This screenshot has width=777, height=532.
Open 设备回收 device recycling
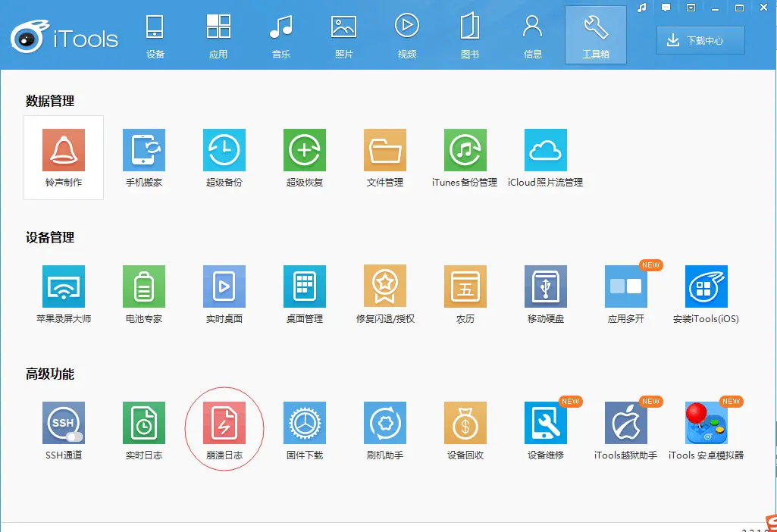(465, 430)
